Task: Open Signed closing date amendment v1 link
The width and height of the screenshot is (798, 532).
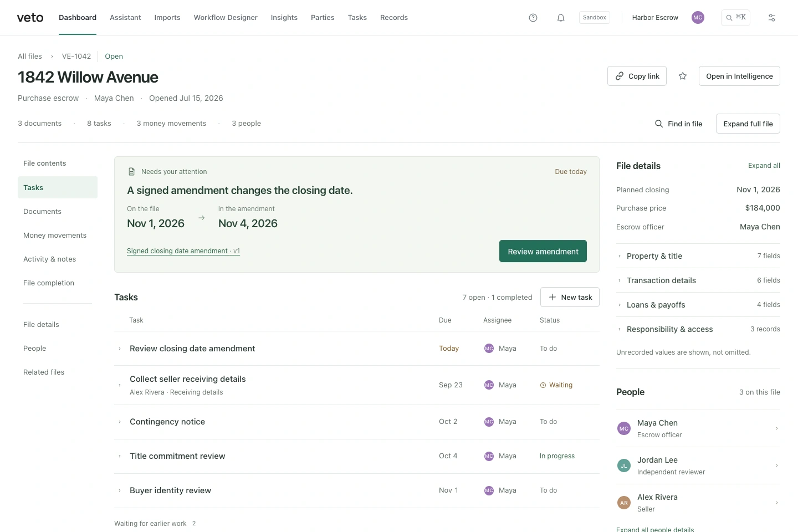Action: (183, 251)
